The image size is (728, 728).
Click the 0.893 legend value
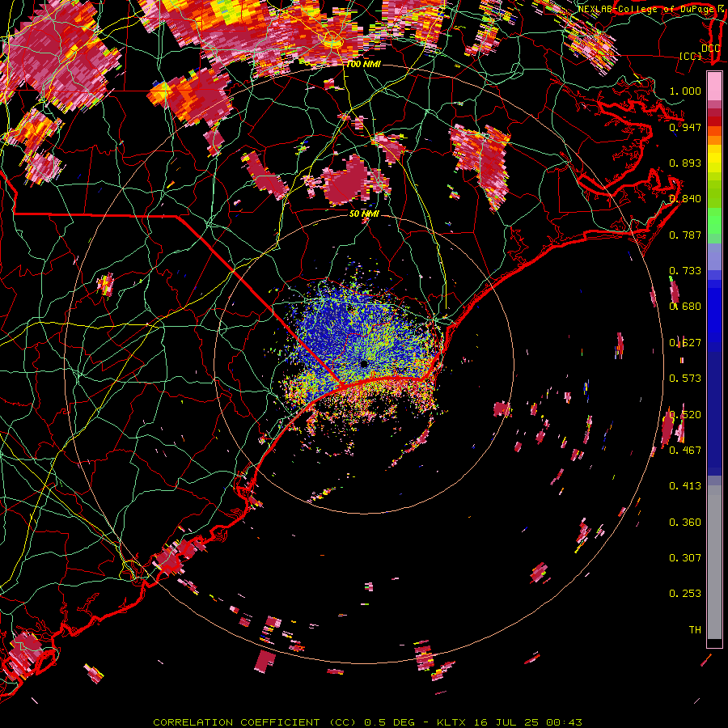pyautogui.click(x=685, y=163)
